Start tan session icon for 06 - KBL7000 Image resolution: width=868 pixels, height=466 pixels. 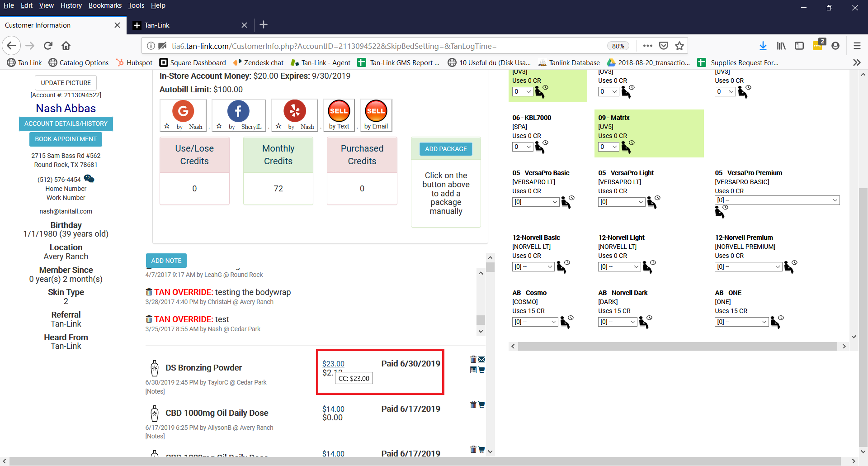tap(541, 147)
